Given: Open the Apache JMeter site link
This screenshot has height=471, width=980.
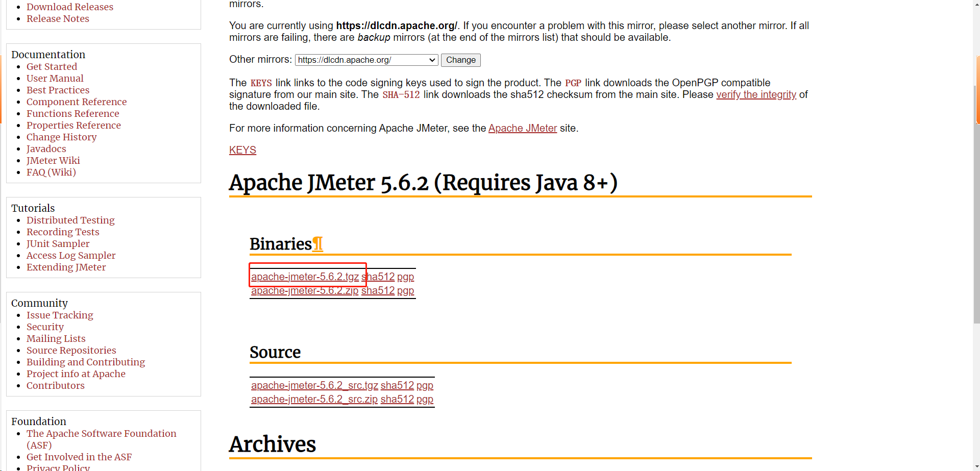Looking at the screenshot, I should (x=522, y=128).
